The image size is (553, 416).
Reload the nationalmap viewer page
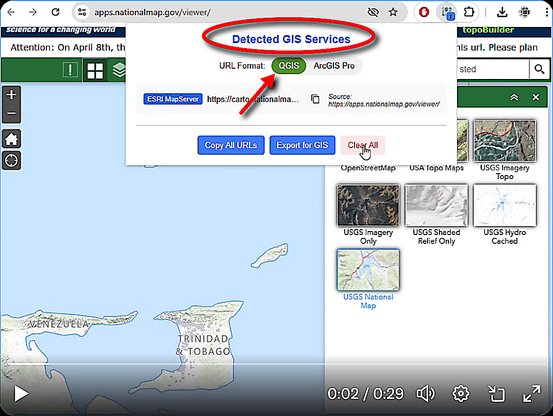[55, 12]
